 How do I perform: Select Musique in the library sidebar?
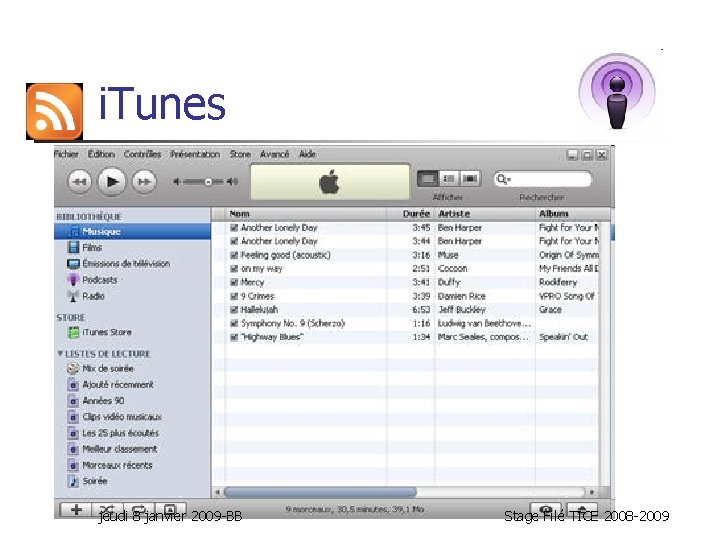[x=132, y=231]
